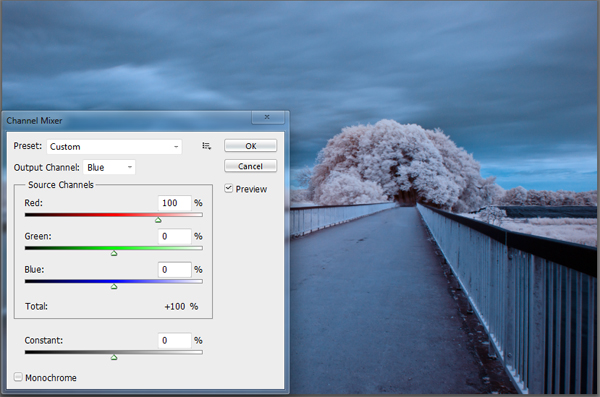Enable the Monochrome checkbox
This screenshot has height=397, width=600.
click(x=18, y=377)
